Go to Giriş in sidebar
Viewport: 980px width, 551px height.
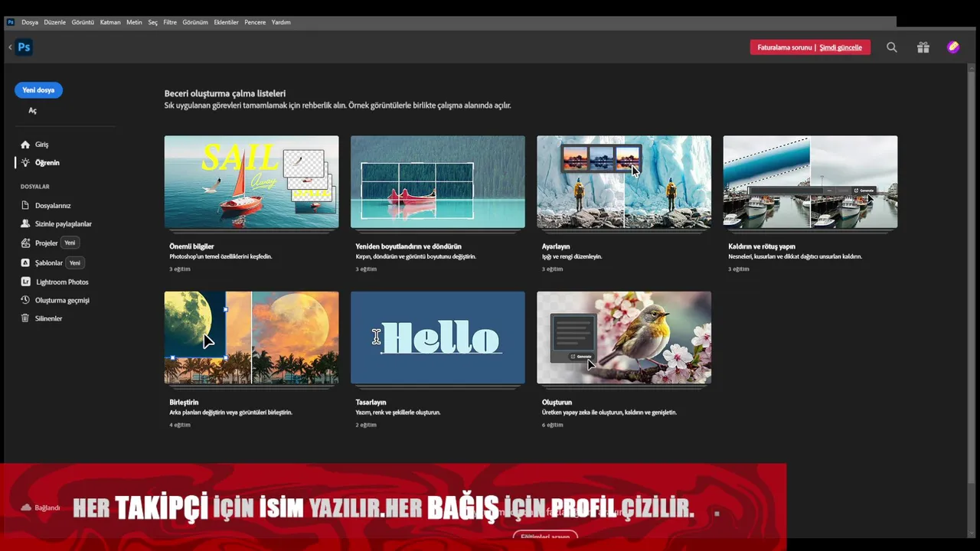[x=41, y=145]
